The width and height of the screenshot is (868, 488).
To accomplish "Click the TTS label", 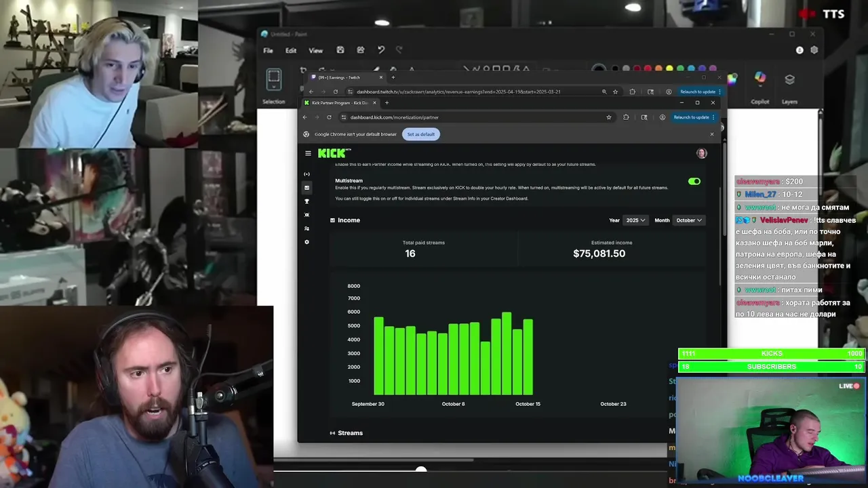I will tap(833, 14).
